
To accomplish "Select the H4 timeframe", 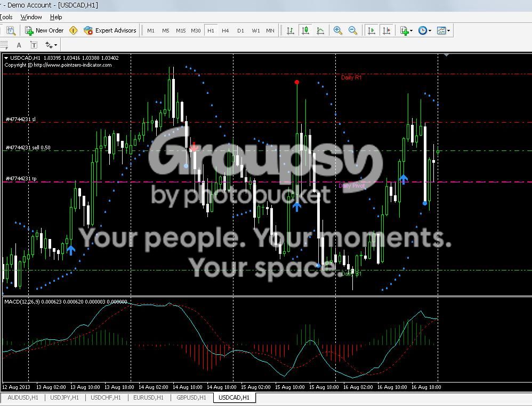I will click(225, 30).
